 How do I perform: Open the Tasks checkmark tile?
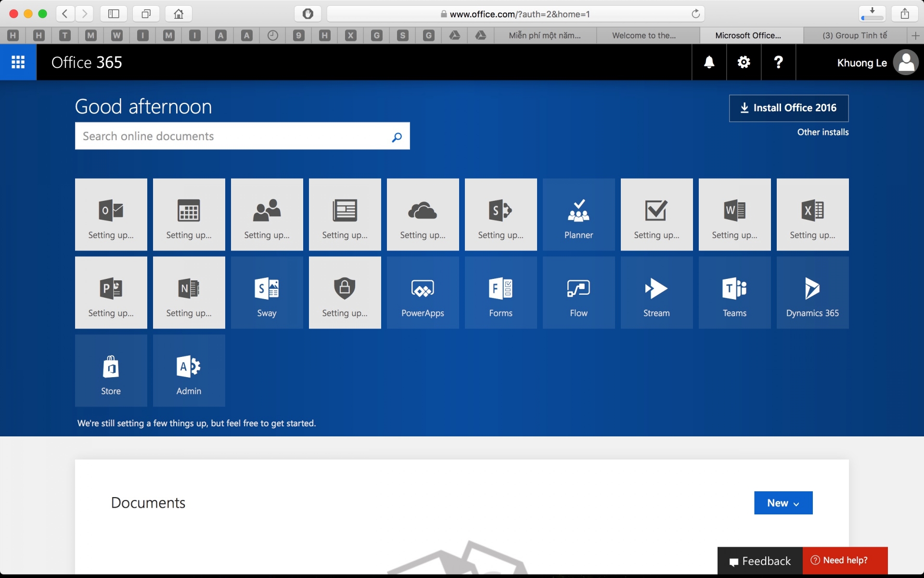(657, 214)
